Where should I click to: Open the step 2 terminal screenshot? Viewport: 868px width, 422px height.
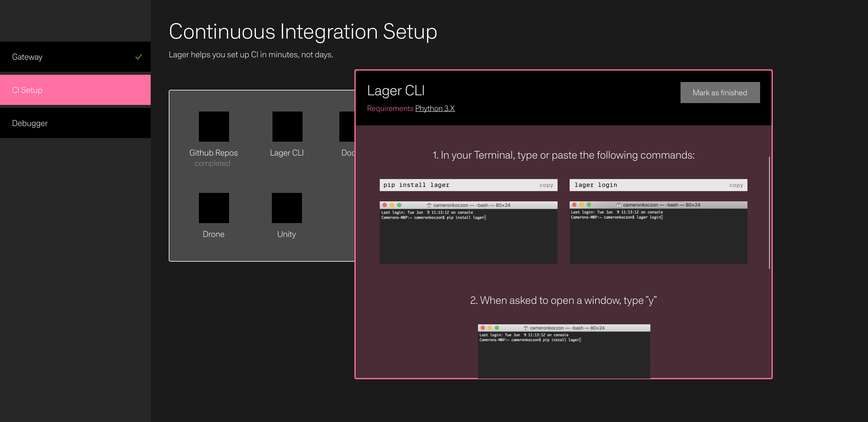pos(564,351)
